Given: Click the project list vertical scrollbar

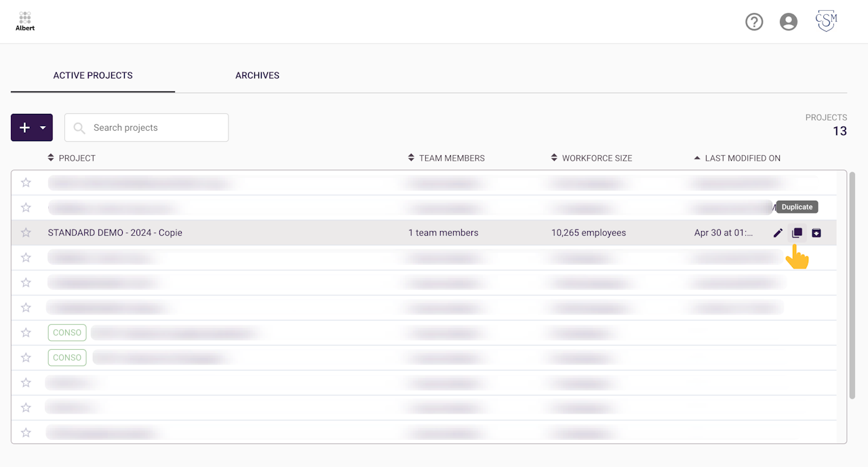Looking at the screenshot, I should point(852,285).
